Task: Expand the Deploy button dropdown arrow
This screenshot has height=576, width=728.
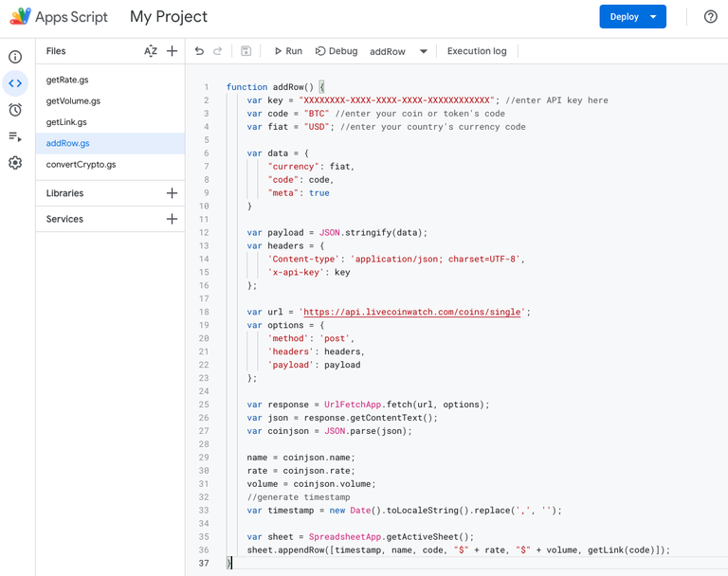Action: click(653, 17)
